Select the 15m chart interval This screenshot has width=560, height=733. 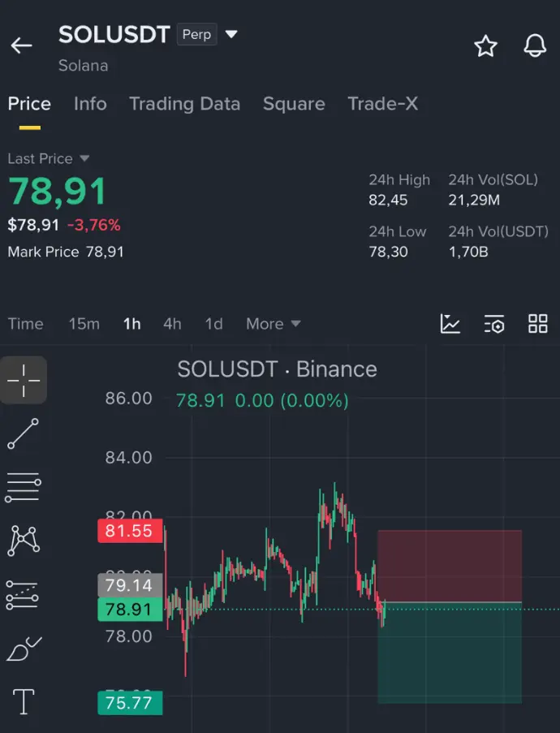point(84,324)
